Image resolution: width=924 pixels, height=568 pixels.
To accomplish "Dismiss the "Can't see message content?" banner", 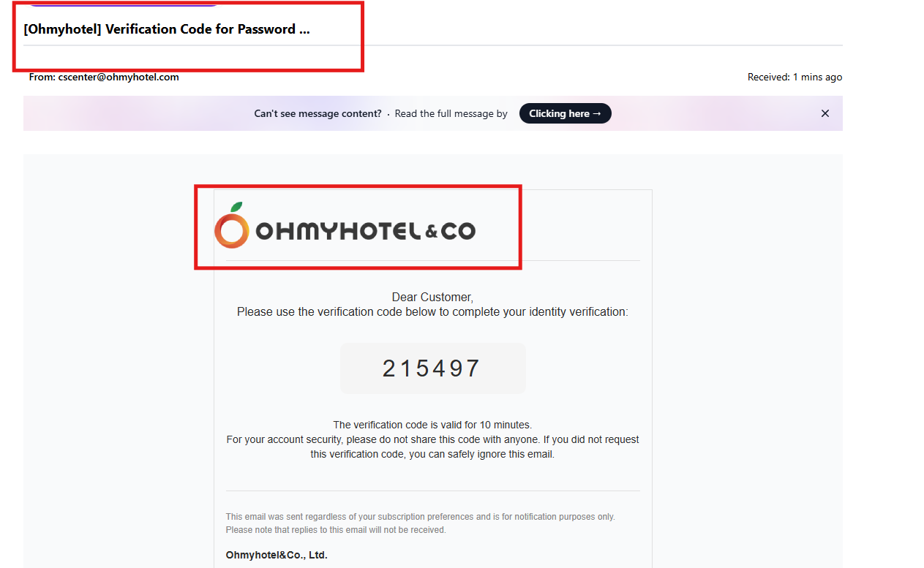I will (825, 113).
